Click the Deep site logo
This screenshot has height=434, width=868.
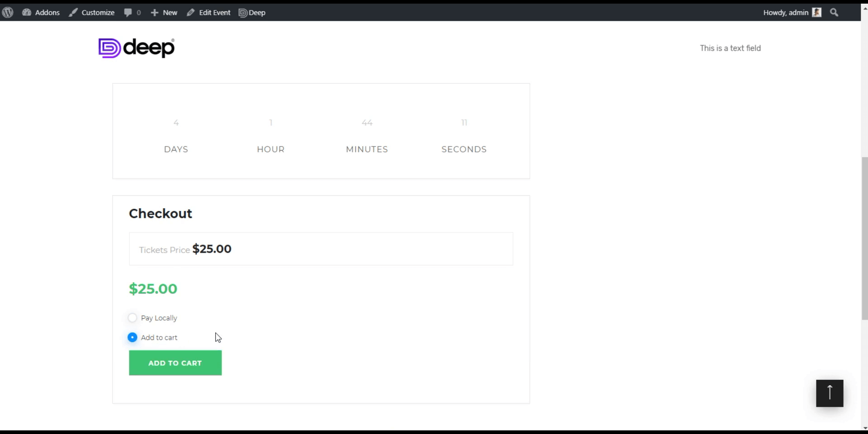(137, 48)
